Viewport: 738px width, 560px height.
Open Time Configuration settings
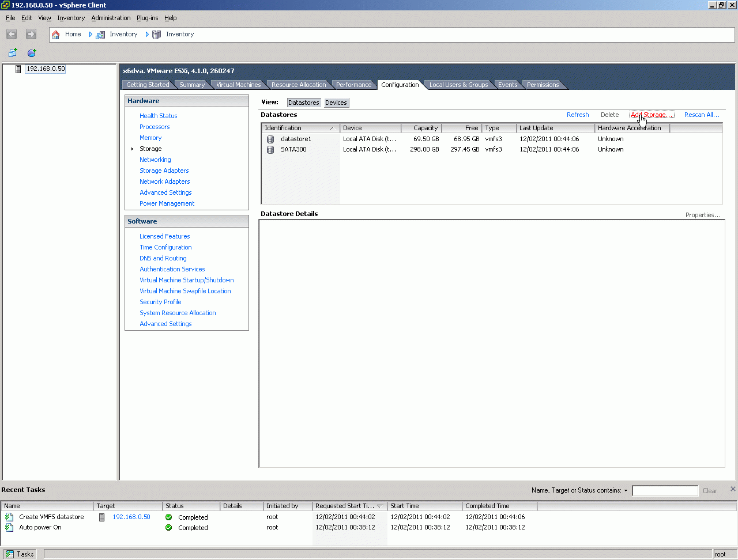[165, 247]
